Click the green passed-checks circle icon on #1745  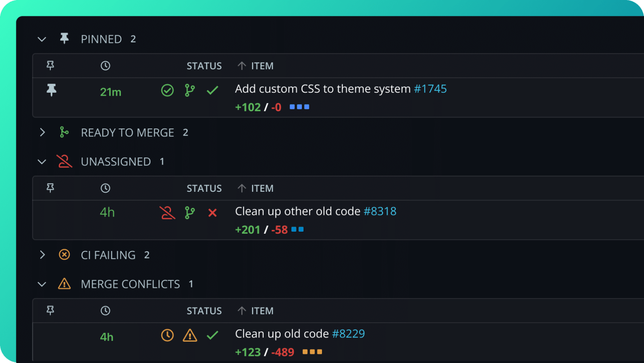point(167,90)
